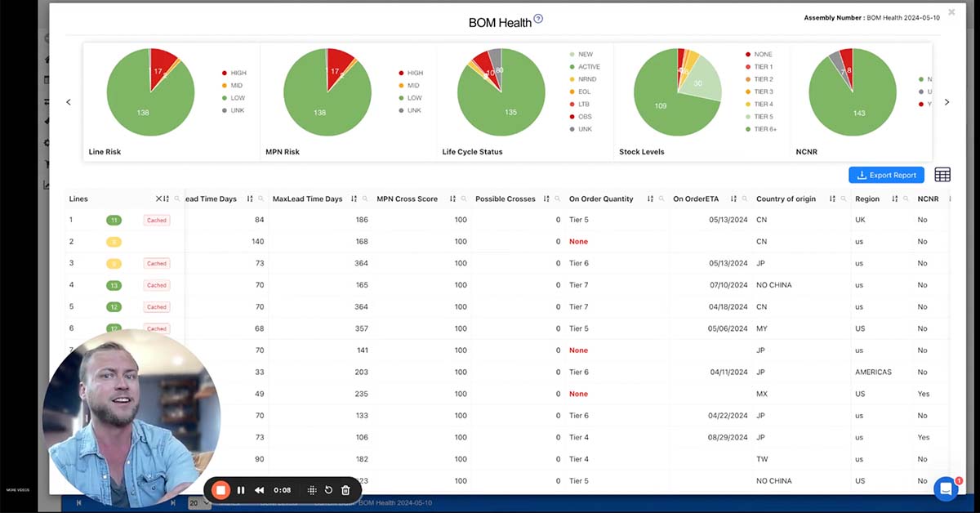
Task: Click MORE VIDEOS in the sidebar
Action: tap(18, 490)
